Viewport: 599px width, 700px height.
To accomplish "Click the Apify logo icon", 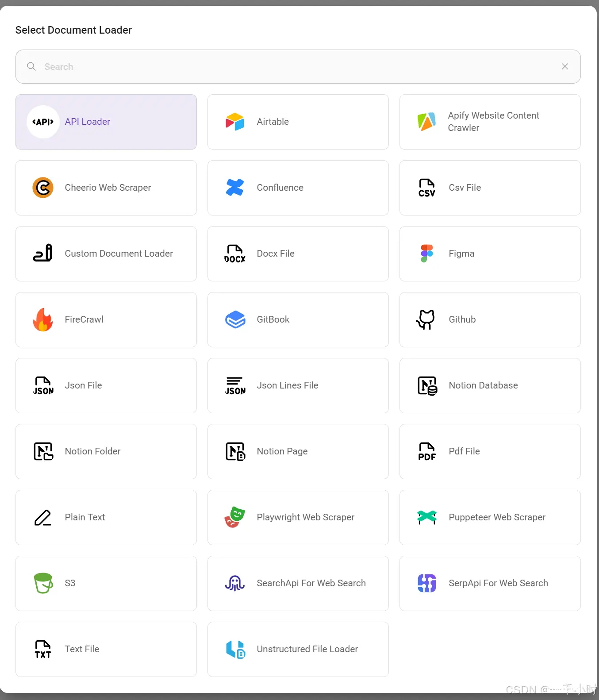I will (427, 122).
